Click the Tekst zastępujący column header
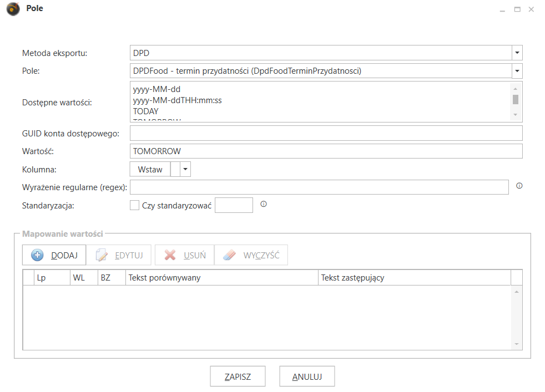 click(x=415, y=278)
